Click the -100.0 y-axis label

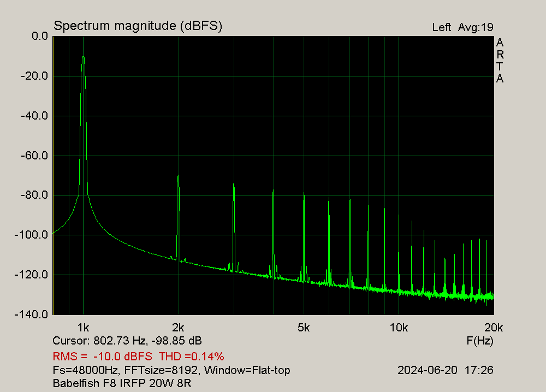pos(31,235)
